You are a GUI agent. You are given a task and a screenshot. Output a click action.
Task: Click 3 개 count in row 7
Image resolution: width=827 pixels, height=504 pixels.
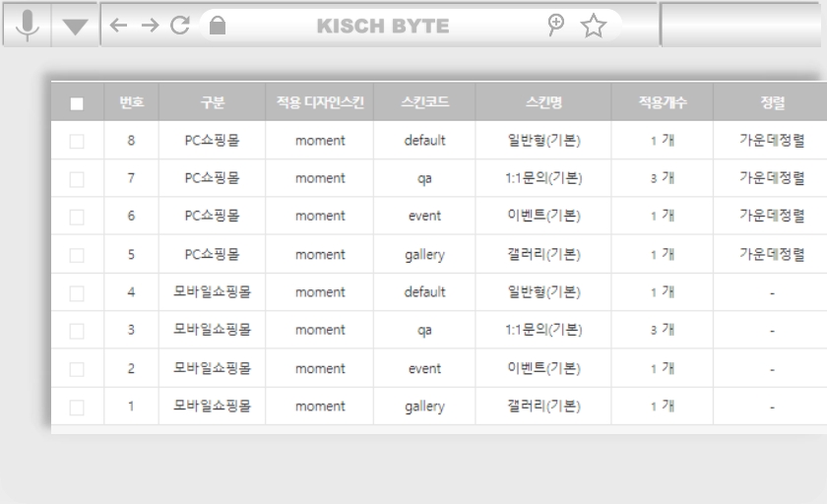(x=663, y=178)
